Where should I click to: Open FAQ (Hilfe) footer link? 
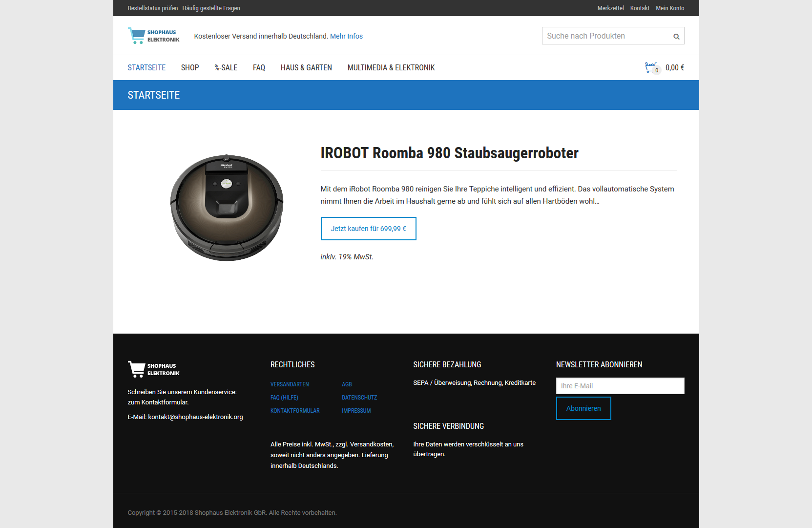(284, 398)
